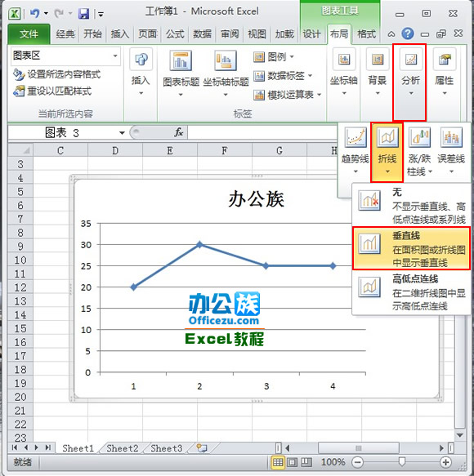This screenshot has width=474, height=476.
Task: Open Quick Access Toolbar customize arrow
Action: [x=101, y=14]
